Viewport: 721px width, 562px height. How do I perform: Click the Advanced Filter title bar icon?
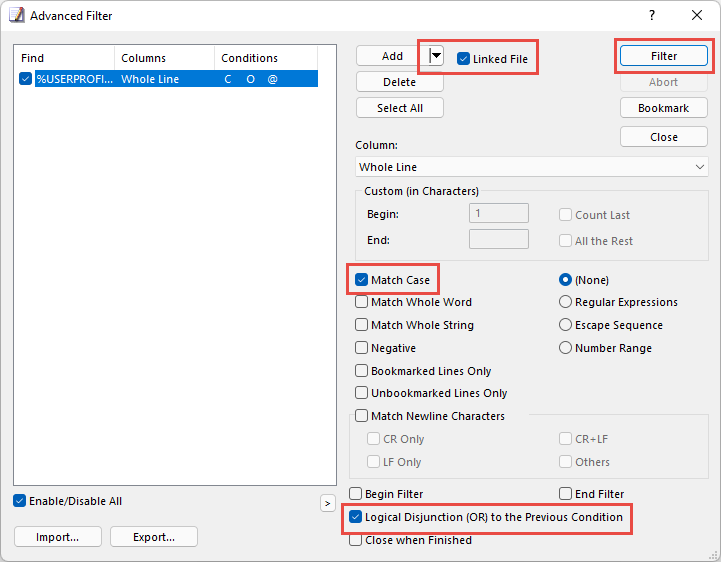coord(17,15)
